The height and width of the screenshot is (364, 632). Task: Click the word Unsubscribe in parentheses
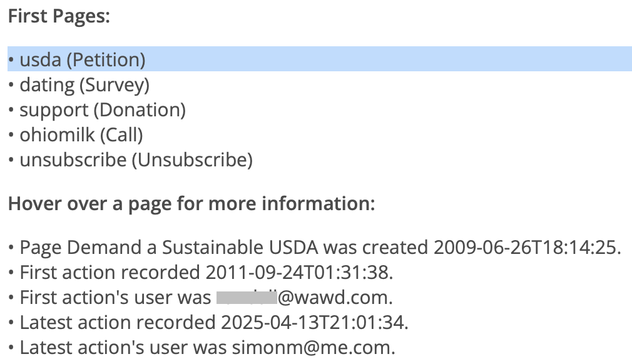(193, 160)
